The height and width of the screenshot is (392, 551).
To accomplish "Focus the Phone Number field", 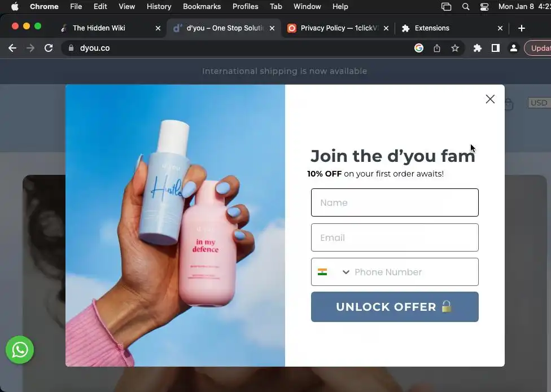I will 414,272.
